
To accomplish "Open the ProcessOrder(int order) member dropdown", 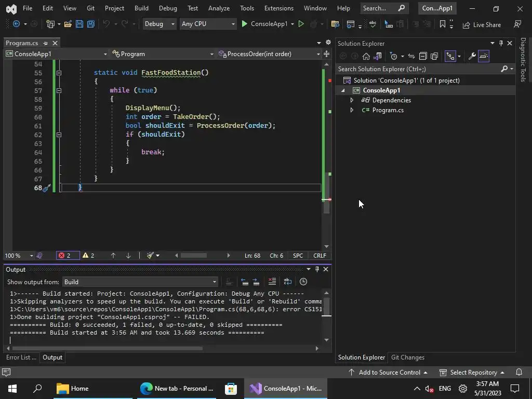I will point(269,54).
